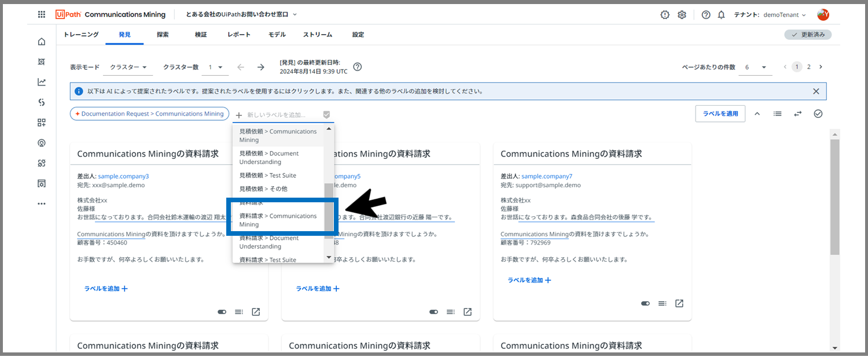Collapse with the caret-up icon beside apply
This screenshot has width=868, height=356.
click(x=757, y=114)
